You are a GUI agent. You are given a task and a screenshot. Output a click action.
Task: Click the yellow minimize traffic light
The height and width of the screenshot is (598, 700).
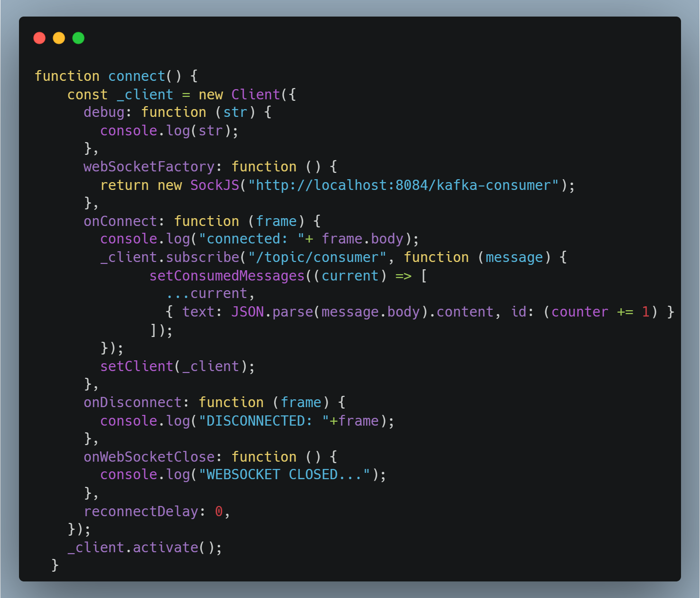59,37
